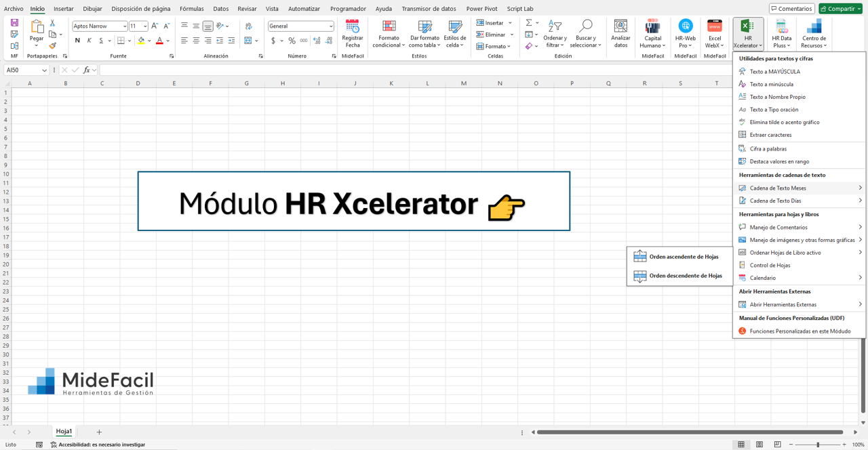The width and height of the screenshot is (868, 450).
Task: Toggle top vertical alignment
Action: point(184,26)
